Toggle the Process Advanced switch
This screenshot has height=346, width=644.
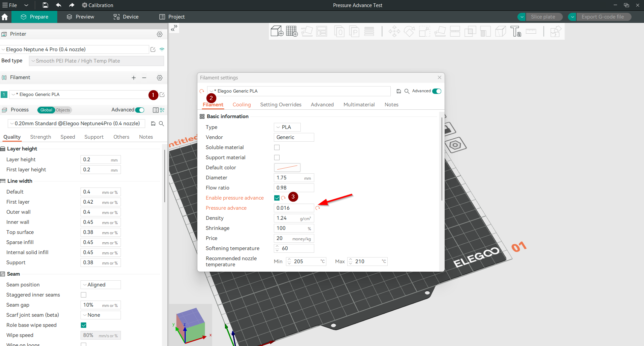pos(140,110)
